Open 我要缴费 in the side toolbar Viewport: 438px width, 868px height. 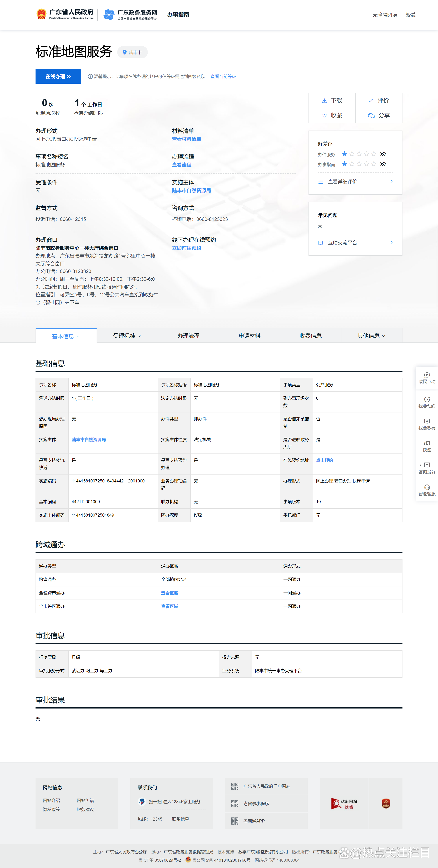(x=427, y=424)
